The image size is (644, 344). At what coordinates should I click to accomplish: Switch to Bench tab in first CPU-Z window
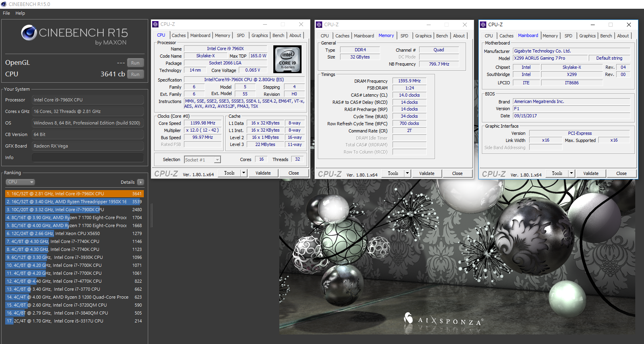pyautogui.click(x=278, y=35)
